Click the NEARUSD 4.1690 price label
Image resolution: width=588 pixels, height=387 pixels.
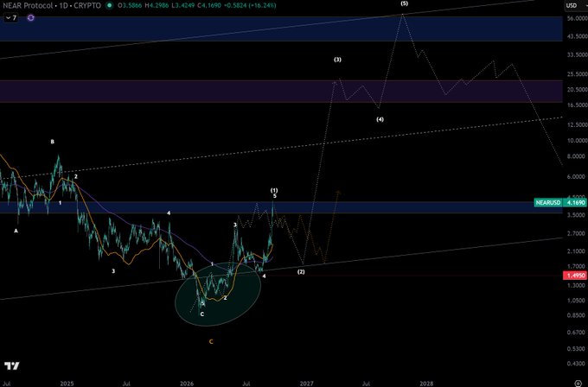pos(560,203)
